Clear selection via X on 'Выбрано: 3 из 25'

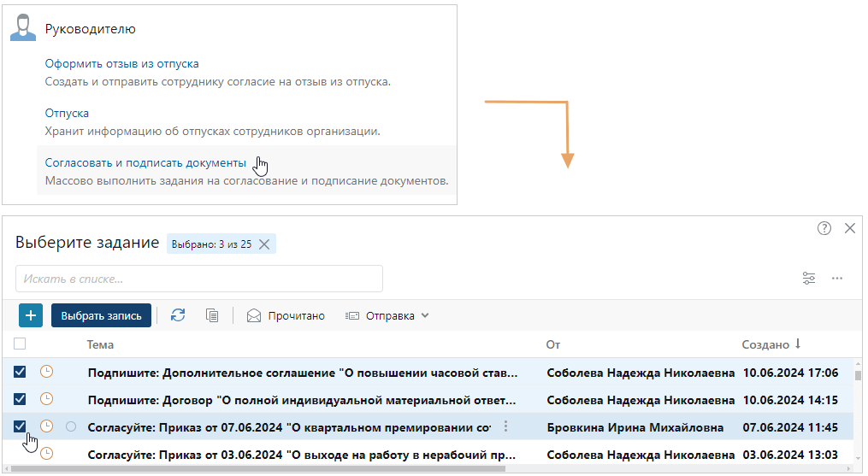pyautogui.click(x=264, y=244)
